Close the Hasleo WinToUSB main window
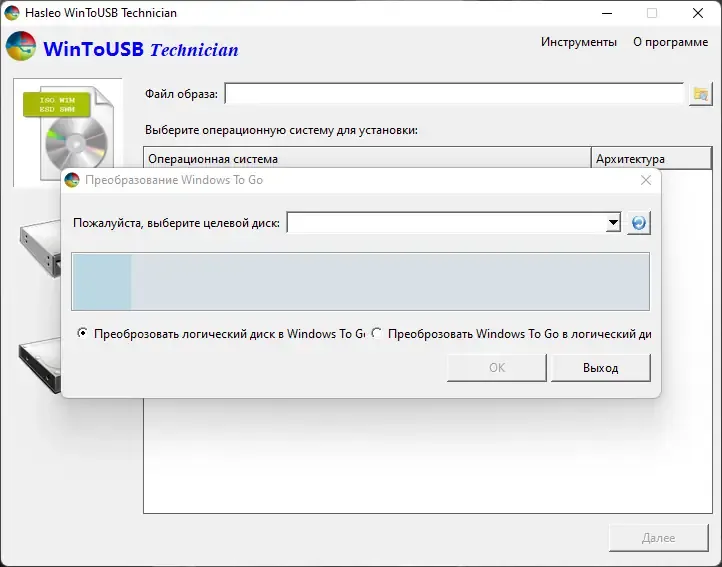722x567 pixels. [698, 13]
